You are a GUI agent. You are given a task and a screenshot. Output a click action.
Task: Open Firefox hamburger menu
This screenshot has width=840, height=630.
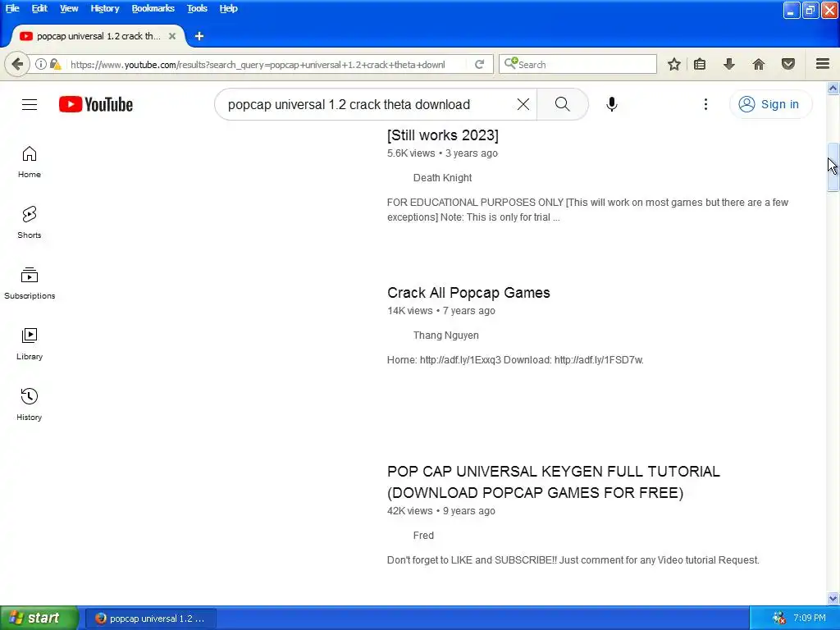[823, 64]
